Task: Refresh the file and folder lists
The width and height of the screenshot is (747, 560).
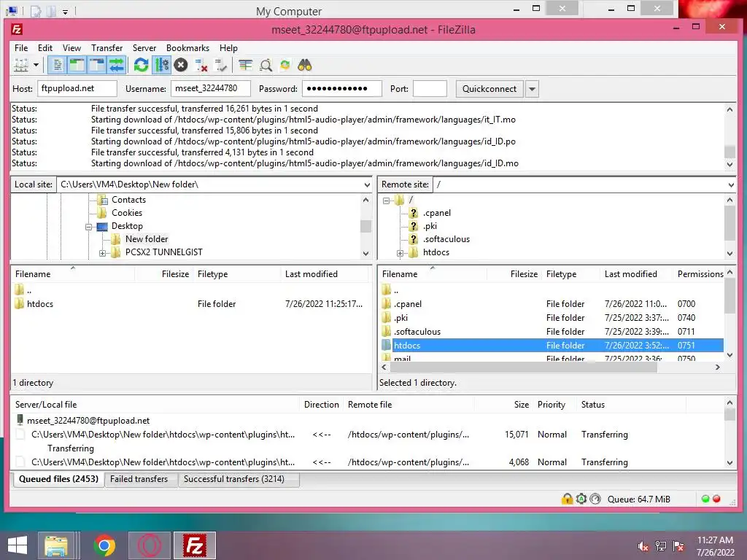Action: [141, 65]
